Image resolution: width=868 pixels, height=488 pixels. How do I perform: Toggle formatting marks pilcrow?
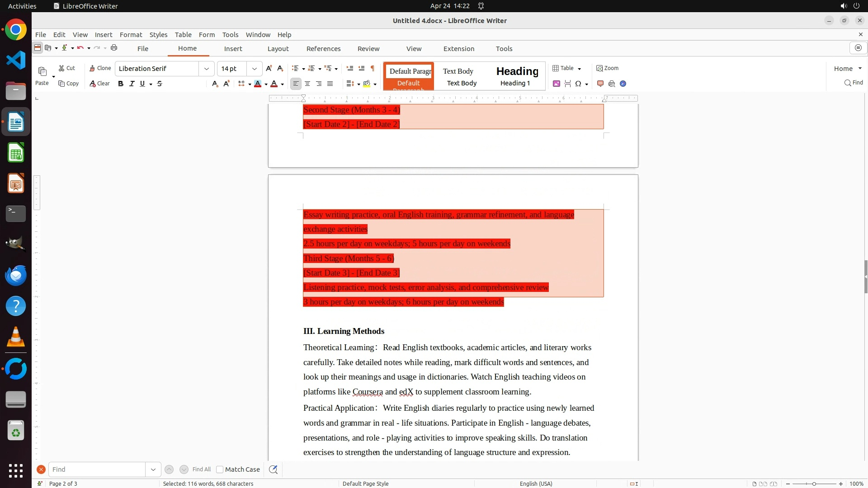(373, 68)
